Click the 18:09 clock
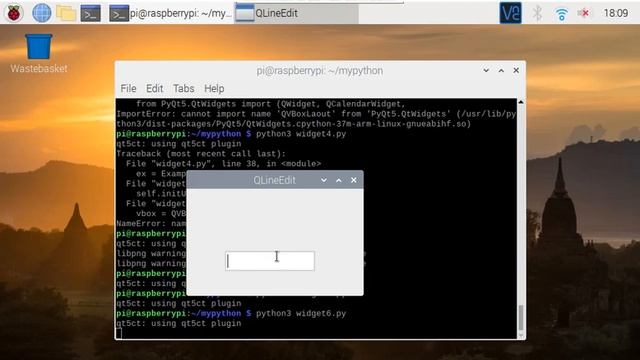The width and height of the screenshot is (640, 360). (x=616, y=13)
